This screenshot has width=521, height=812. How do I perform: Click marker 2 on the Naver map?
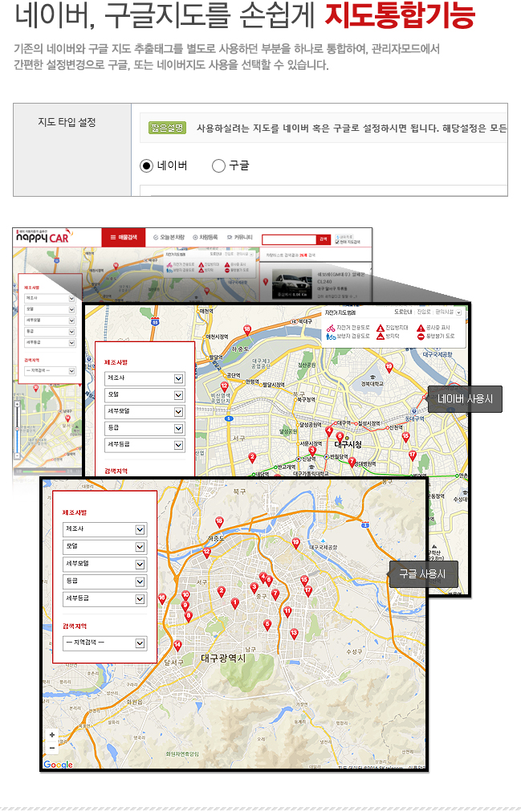[x=252, y=457]
